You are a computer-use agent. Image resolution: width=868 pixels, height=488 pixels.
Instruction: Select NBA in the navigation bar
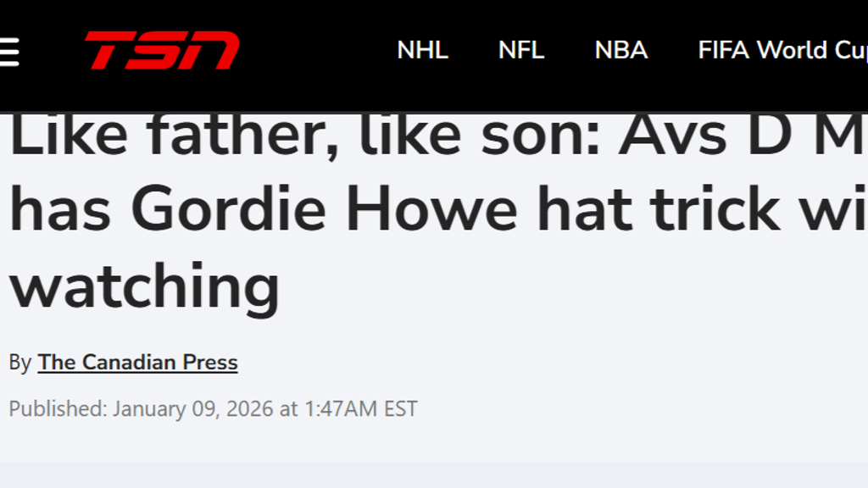(x=620, y=51)
